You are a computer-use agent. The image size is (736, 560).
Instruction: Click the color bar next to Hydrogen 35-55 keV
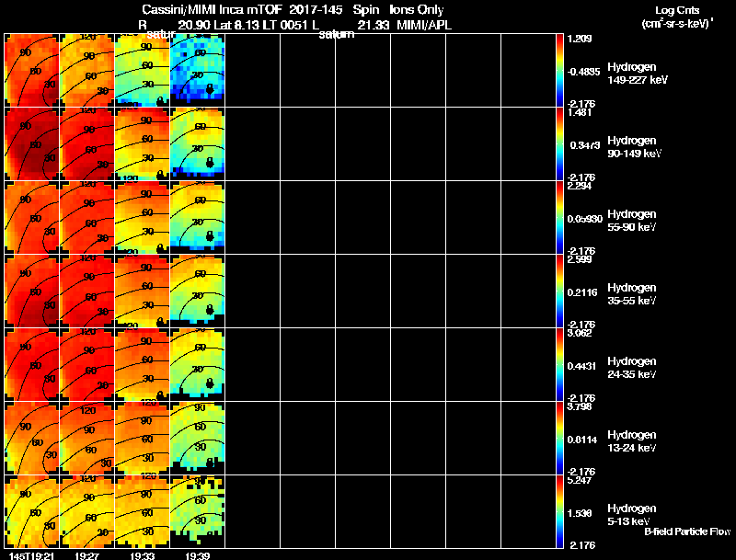pyautogui.click(x=559, y=291)
